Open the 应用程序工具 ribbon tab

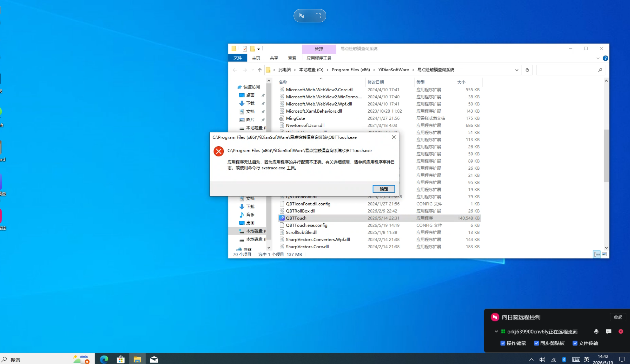point(319,58)
